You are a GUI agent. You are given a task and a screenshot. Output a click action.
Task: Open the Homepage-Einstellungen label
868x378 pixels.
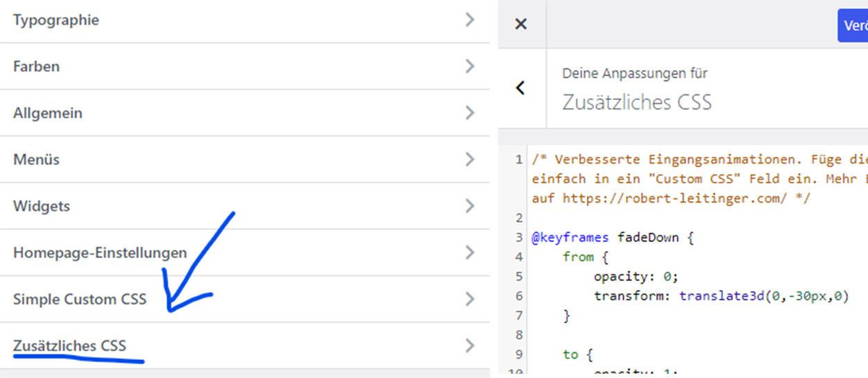[100, 252]
